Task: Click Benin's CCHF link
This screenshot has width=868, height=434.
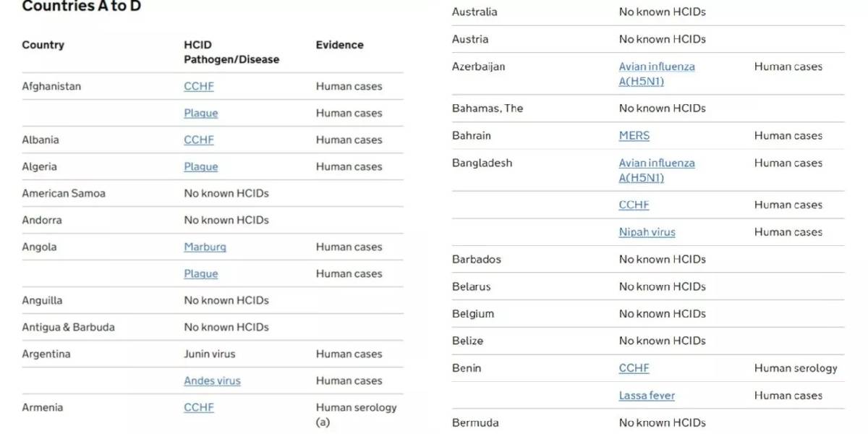Action: coord(634,367)
